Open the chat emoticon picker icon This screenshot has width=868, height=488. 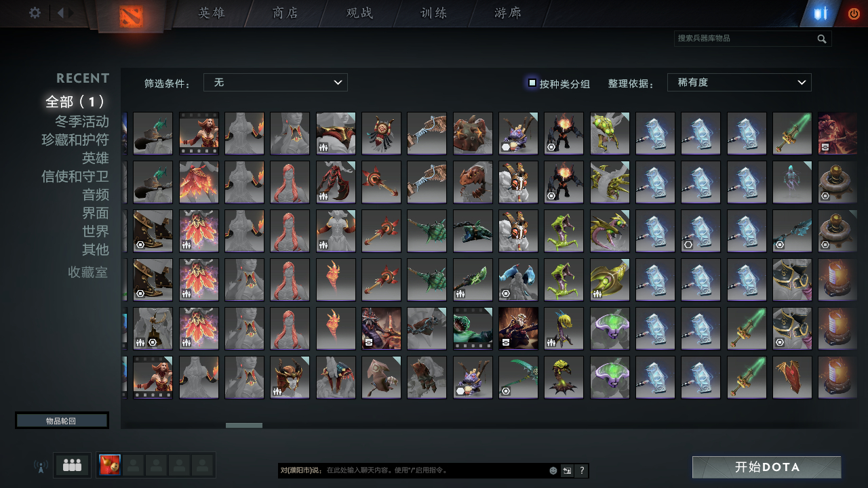(x=553, y=470)
